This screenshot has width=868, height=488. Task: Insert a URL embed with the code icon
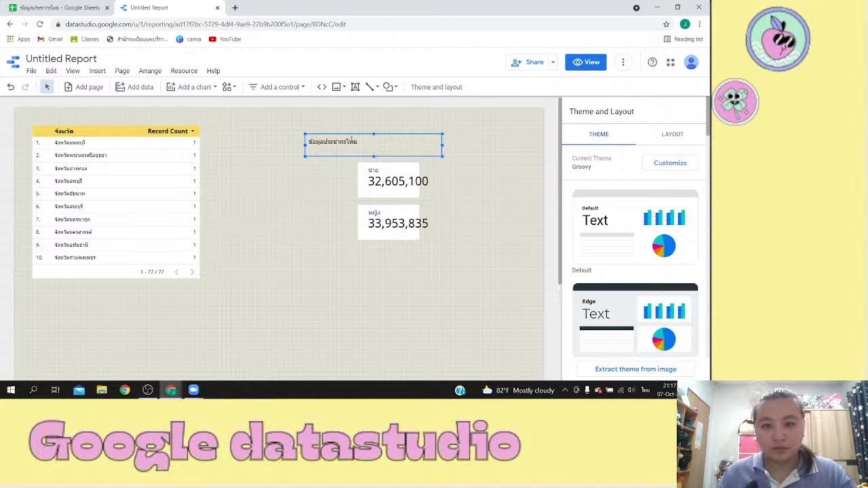[321, 87]
